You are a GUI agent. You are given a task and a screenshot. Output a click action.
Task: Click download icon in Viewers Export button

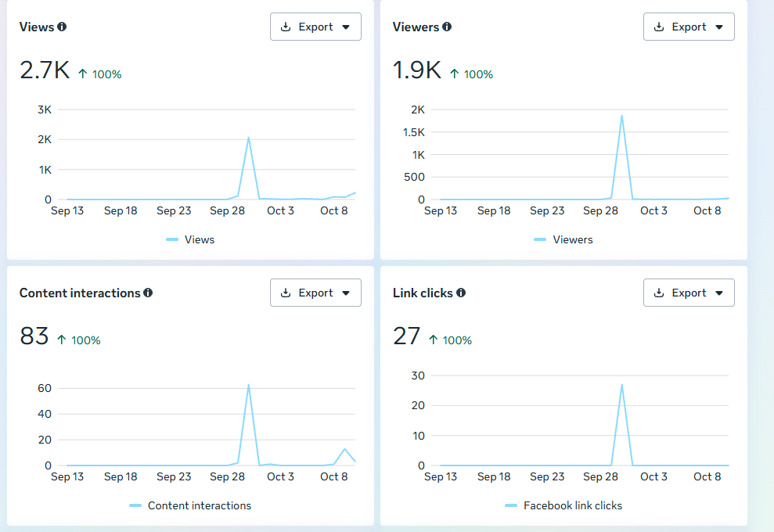pos(658,27)
